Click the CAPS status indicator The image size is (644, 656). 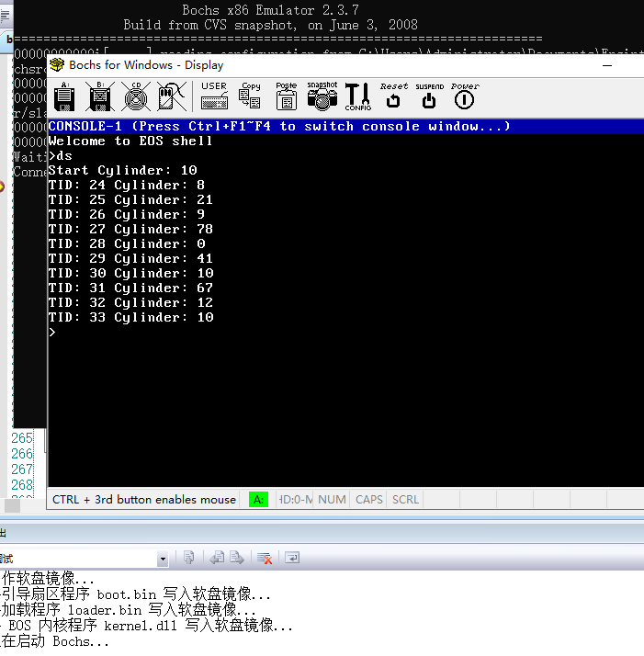[368, 500]
